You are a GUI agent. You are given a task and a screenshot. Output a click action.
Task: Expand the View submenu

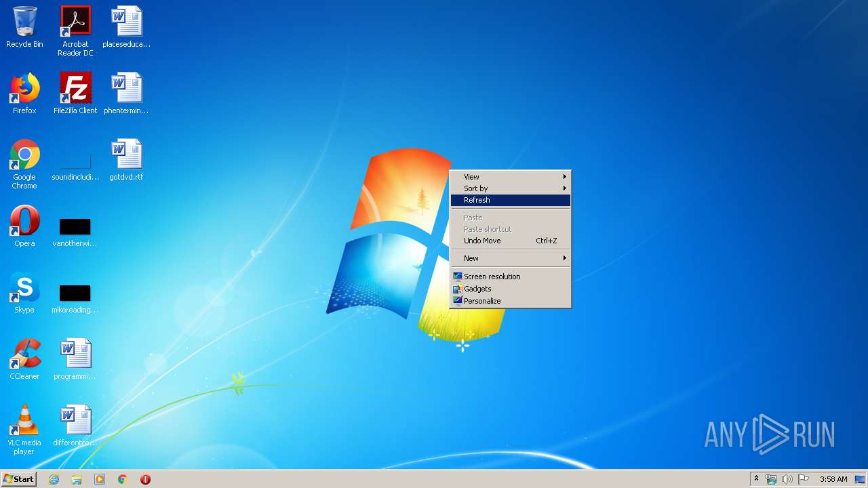point(511,177)
